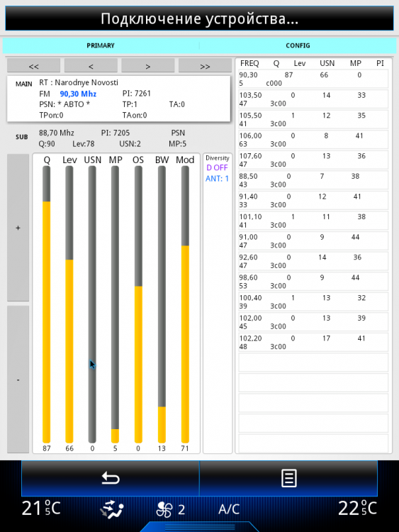Click the >> seek forward button
The height and width of the screenshot is (532, 399).
tap(205, 66)
